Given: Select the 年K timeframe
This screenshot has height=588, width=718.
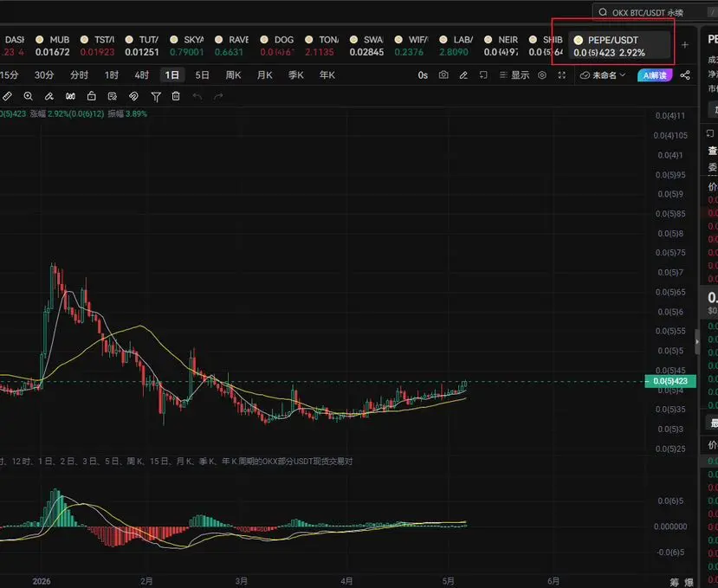Looking at the screenshot, I should click(x=327, y=75).
